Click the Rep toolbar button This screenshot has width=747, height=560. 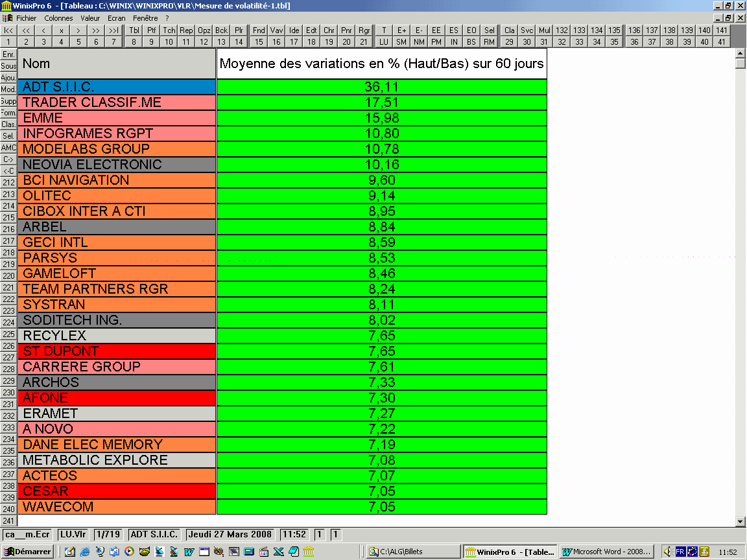186,30
